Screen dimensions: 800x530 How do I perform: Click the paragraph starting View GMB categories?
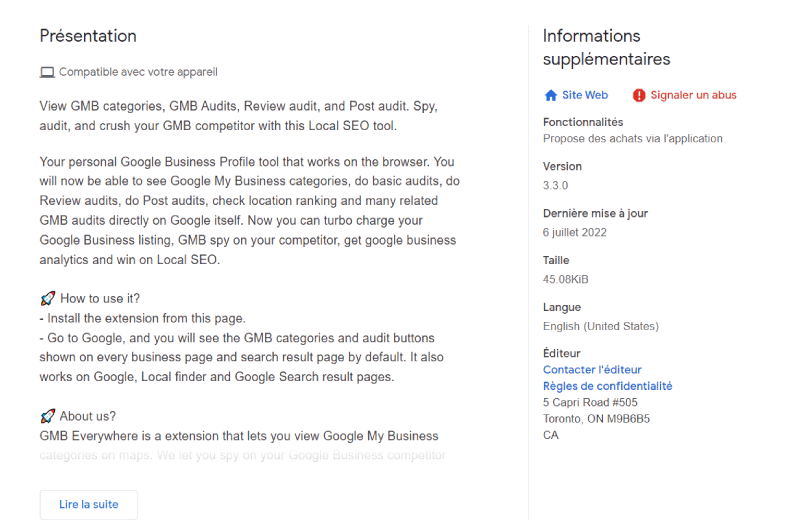(238, 116)
